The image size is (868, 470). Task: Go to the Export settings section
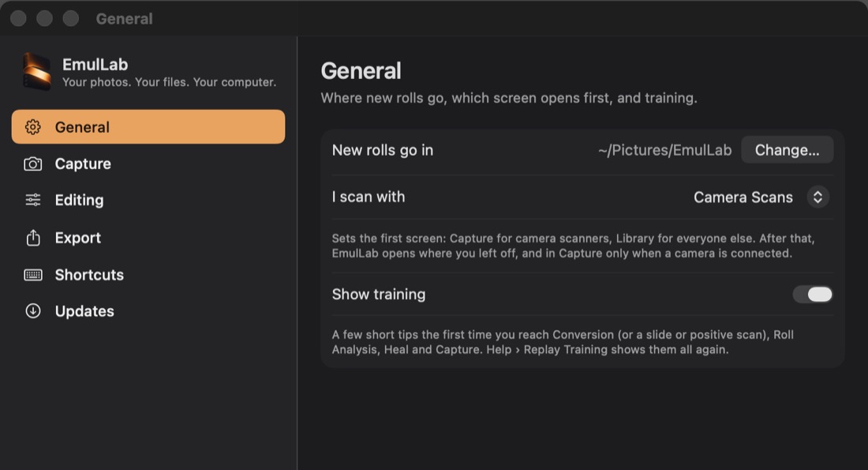point(148,237)
